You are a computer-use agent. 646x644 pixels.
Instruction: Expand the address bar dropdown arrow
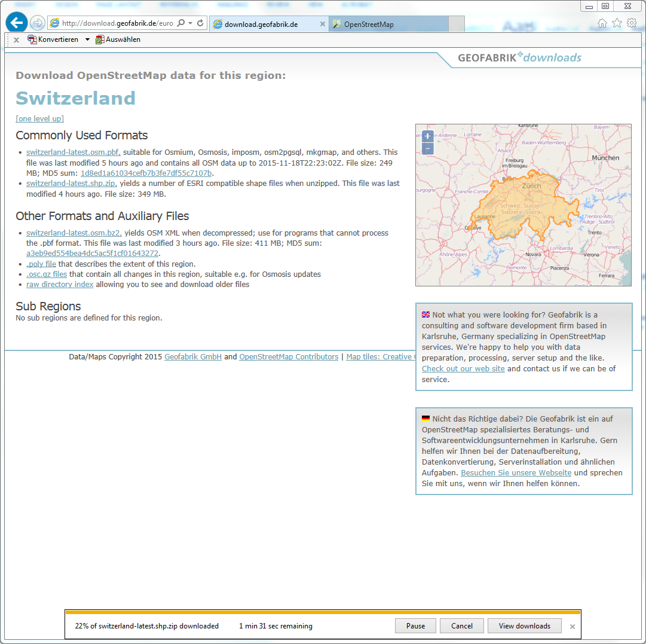point(190,23)
